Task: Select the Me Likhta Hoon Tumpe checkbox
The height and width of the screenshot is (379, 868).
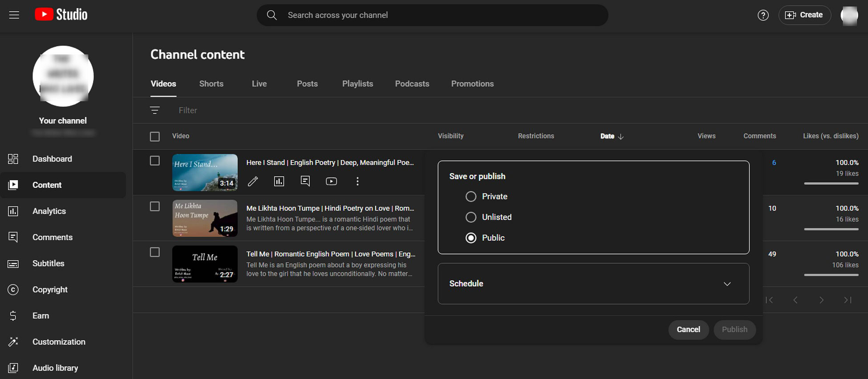Action: coord(155,206)
